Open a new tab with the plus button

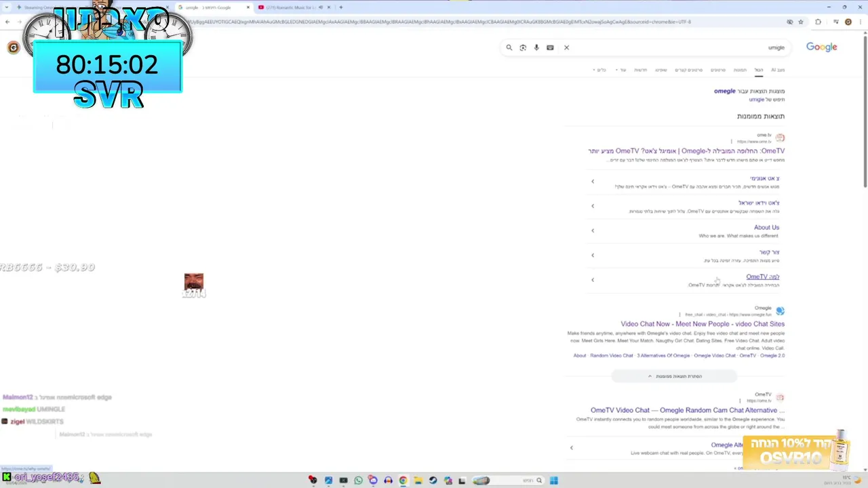point(341,7)
